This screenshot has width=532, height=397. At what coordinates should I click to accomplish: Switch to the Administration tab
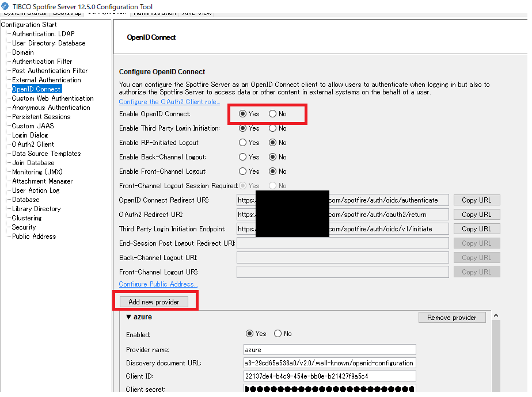coord(154,13)
